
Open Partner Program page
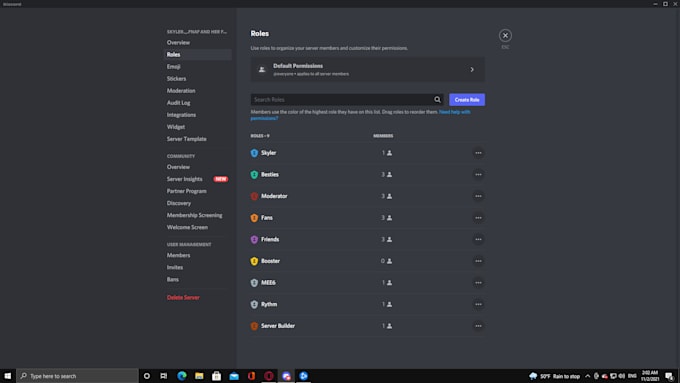[186, 191]
